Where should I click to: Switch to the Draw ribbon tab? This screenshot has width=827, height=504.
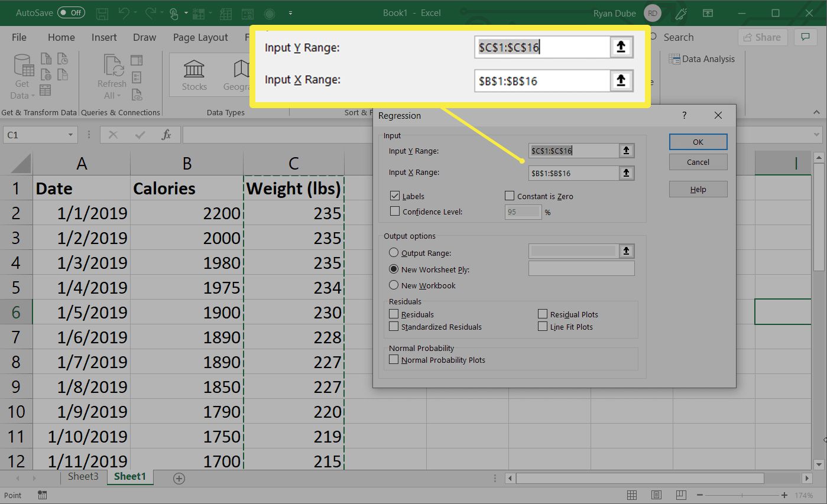coord(144,37)
